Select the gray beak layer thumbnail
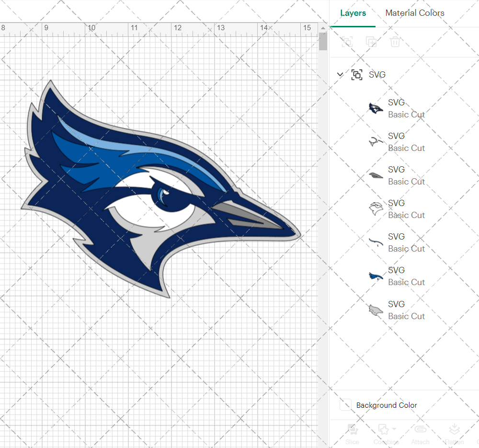Screen dimensions: 479x448 coord(376,175)
